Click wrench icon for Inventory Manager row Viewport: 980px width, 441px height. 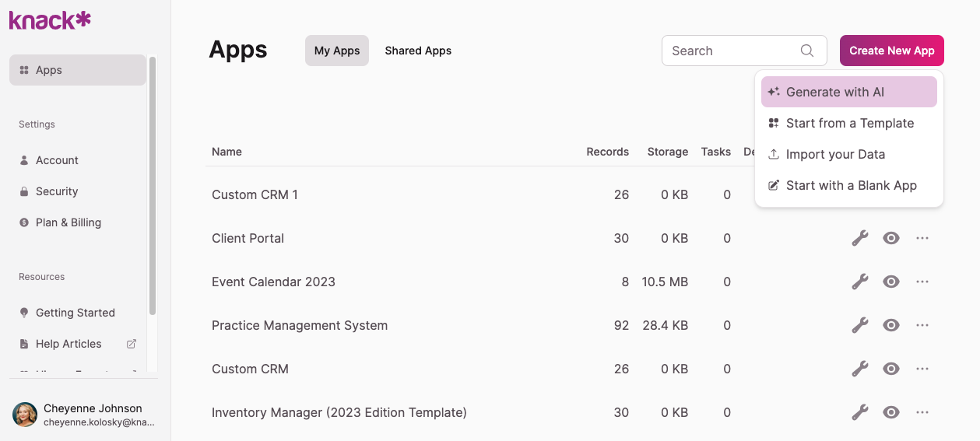pyautogui.click(x=859, y=412)
